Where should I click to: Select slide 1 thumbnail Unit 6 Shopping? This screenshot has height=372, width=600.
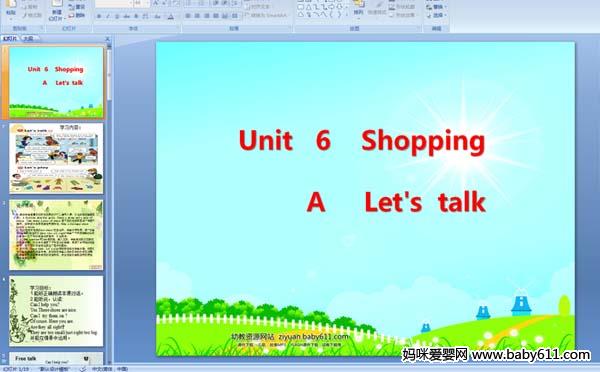click(56, 82)
